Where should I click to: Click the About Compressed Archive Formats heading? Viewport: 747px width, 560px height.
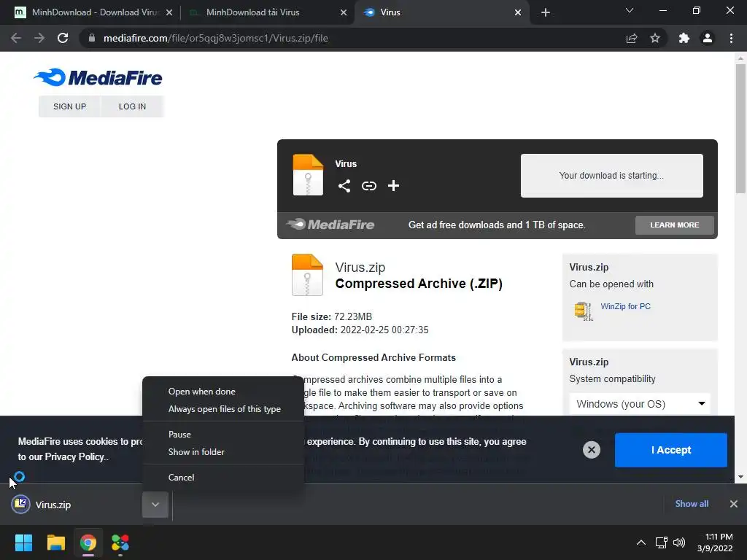coord(373,357)
